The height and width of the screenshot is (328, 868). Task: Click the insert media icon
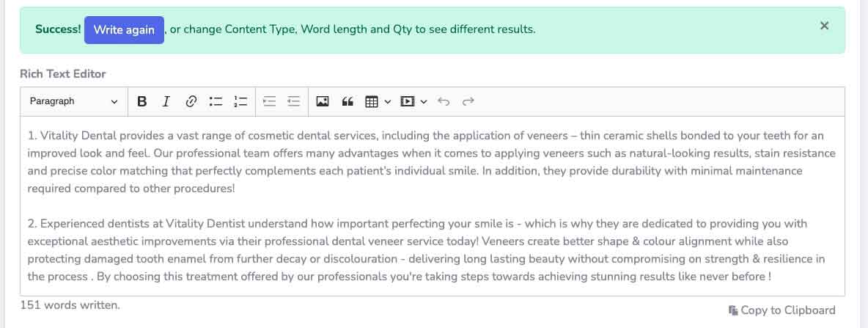408,101
